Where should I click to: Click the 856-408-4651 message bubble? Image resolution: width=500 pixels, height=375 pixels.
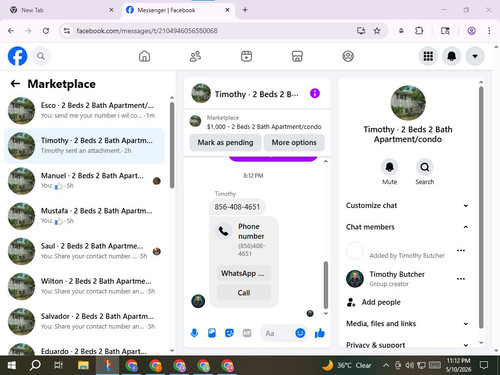237,207
